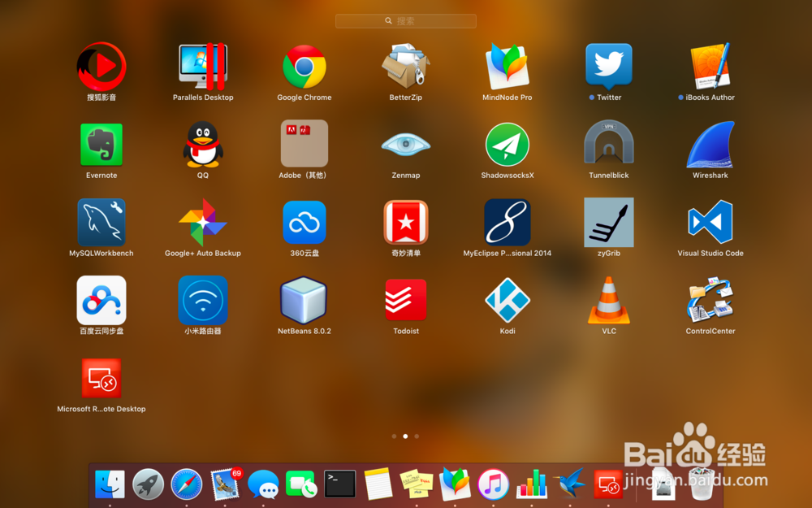The height and width of the screenshot is (508, 812).
Task: Open the 奇妙清单 app
Action: pyautogui.click(x=405, y=223)
